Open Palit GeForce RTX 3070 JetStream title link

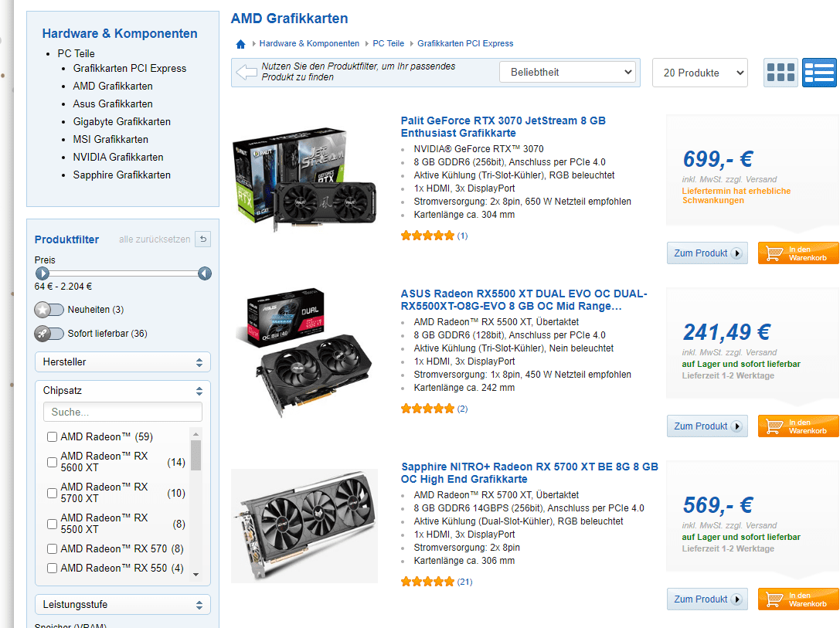(x=503, y=127)
